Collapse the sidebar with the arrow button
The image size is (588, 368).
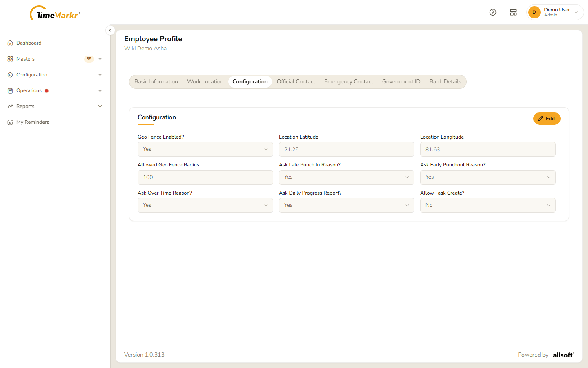[x=110, y=30]
